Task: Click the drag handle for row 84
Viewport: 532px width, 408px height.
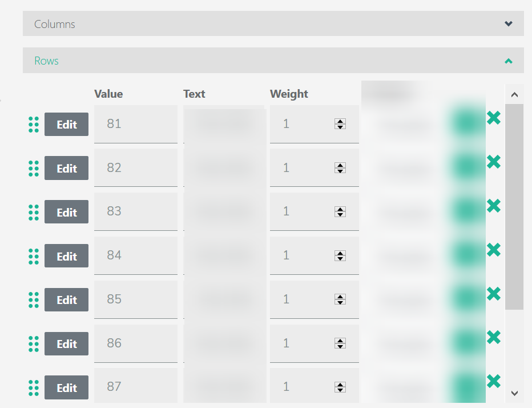Action: tap(34, 256)
